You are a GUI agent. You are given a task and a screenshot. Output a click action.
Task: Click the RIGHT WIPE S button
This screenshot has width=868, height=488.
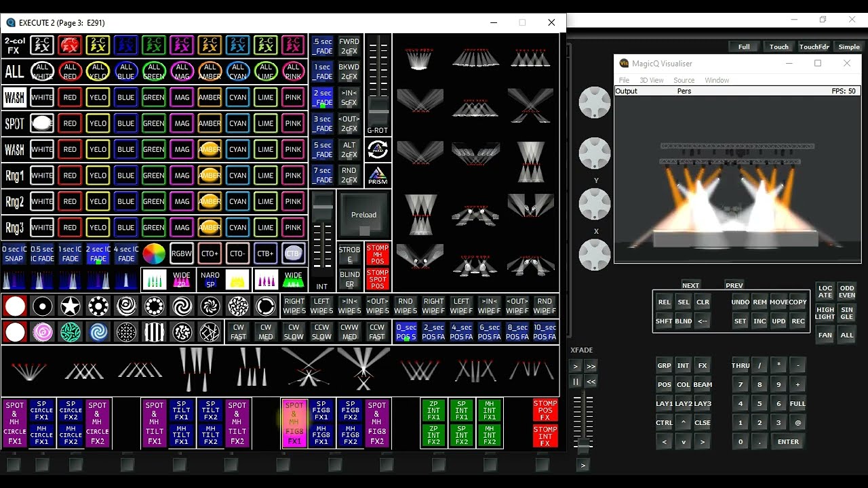tap(294, 306)
